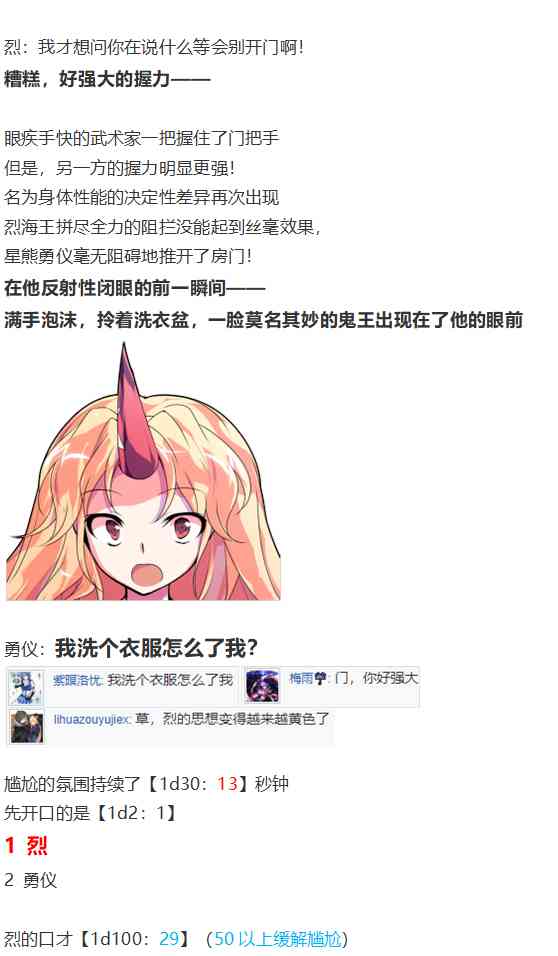Screen dimensions: 558x956
Task: Click line starting 烈:我才想问你
Action: (x=154, y=47)
